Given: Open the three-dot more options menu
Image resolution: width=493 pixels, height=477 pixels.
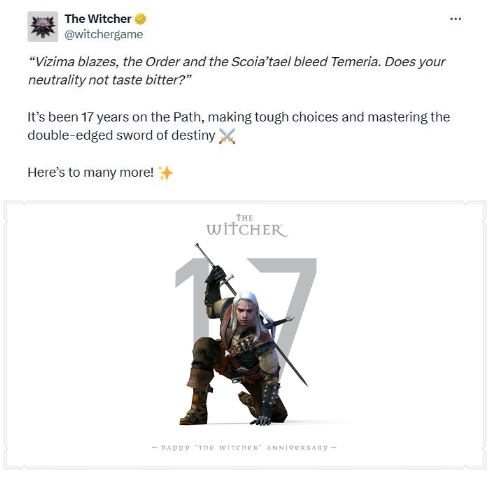Looking at the screenshot, I should click(x=455, y=19).
